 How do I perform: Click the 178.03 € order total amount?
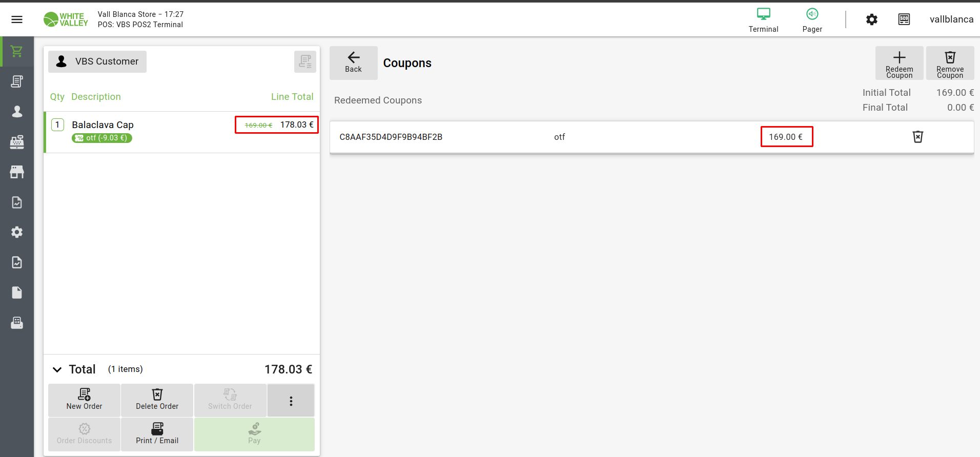288,369
